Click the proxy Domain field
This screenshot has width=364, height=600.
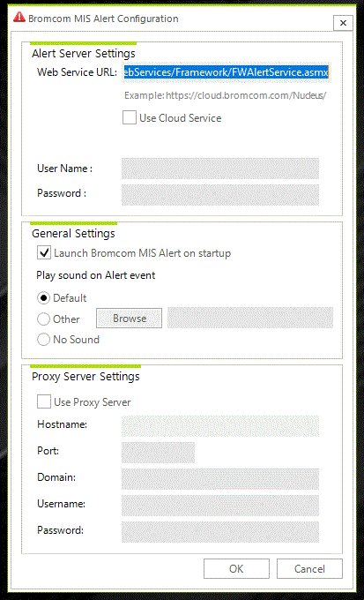[x=220, y=479]
